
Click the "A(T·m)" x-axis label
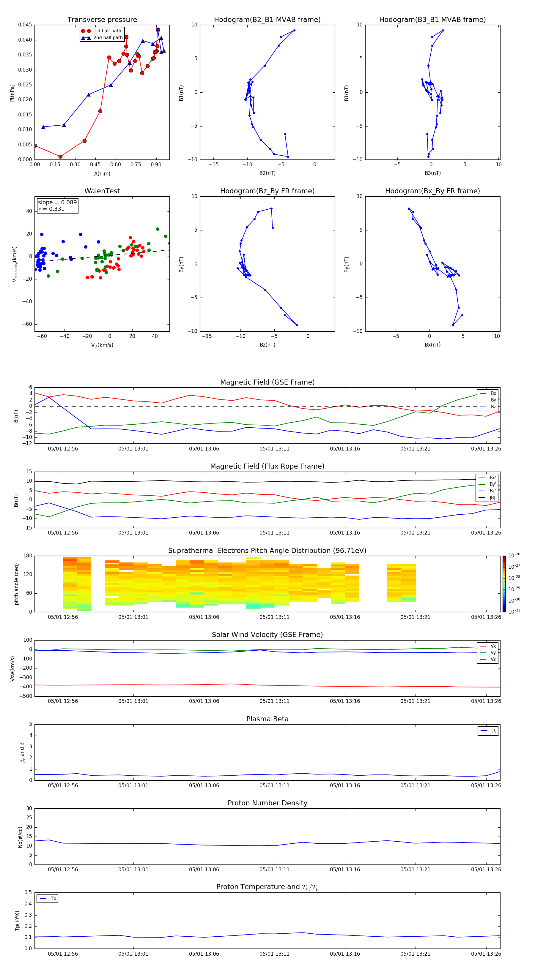pyautogui.click(x=102, y=173)
